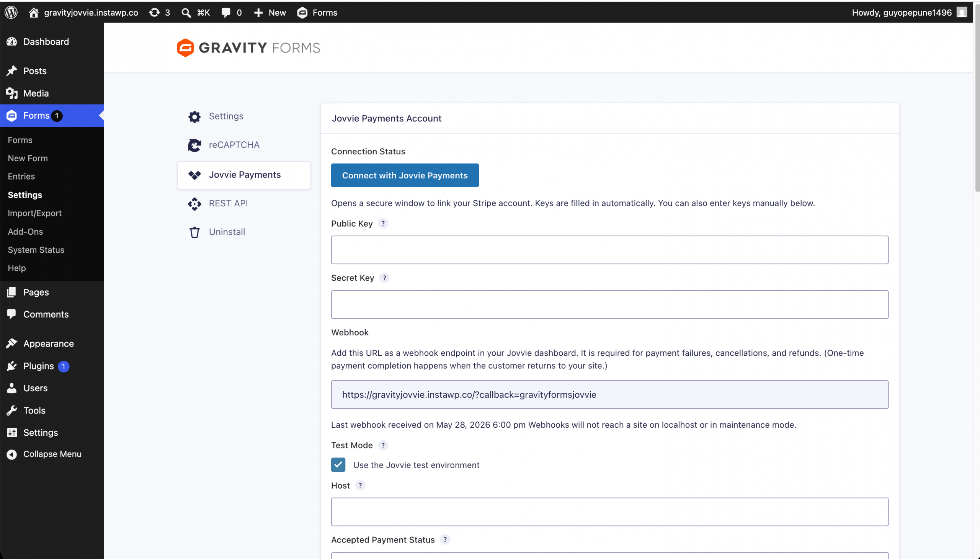Click the gravityjovvie.instawp.co site link

[91, 13]
